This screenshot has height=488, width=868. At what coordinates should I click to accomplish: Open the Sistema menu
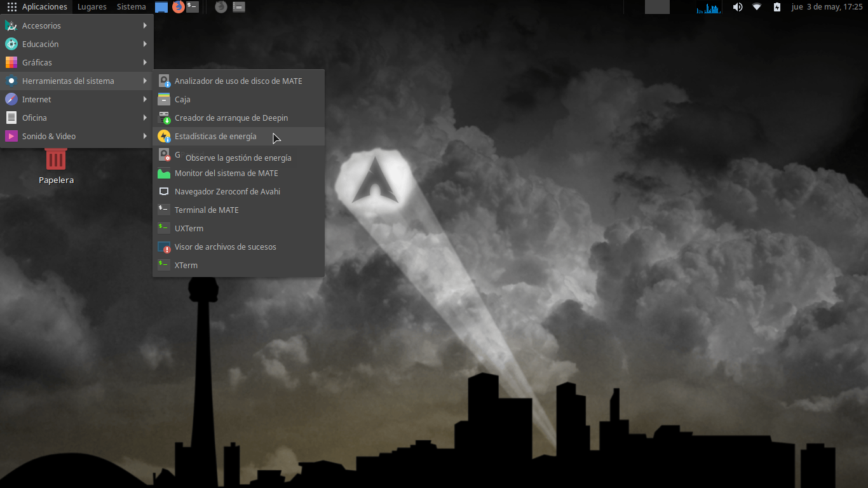[131, 7]
